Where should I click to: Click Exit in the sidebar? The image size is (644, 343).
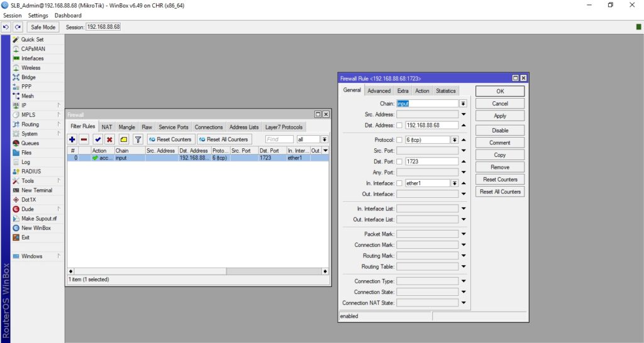tap(25, 237)
